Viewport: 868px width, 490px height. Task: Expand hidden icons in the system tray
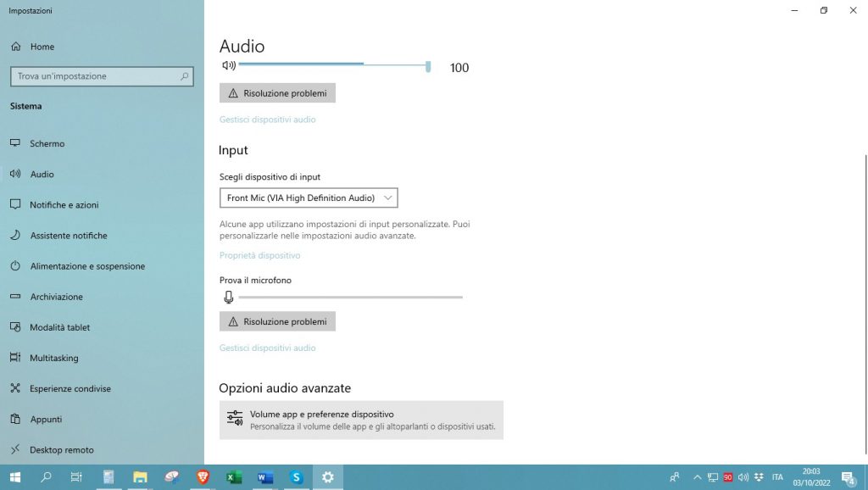point(697,477)
